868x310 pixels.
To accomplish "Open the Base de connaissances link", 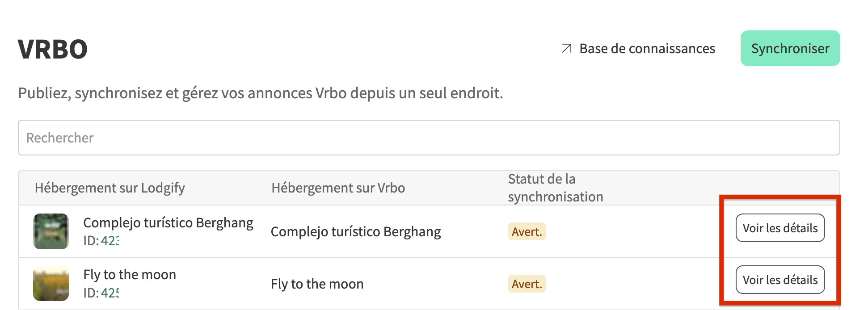I will click(647, 48).
